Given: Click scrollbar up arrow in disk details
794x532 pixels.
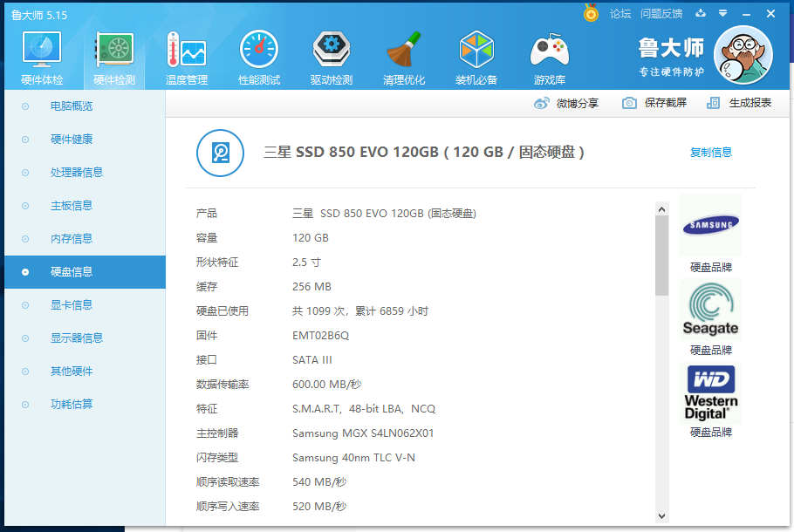Looking at the screenshot, I should pyautogui.click(x=661, y=209).
